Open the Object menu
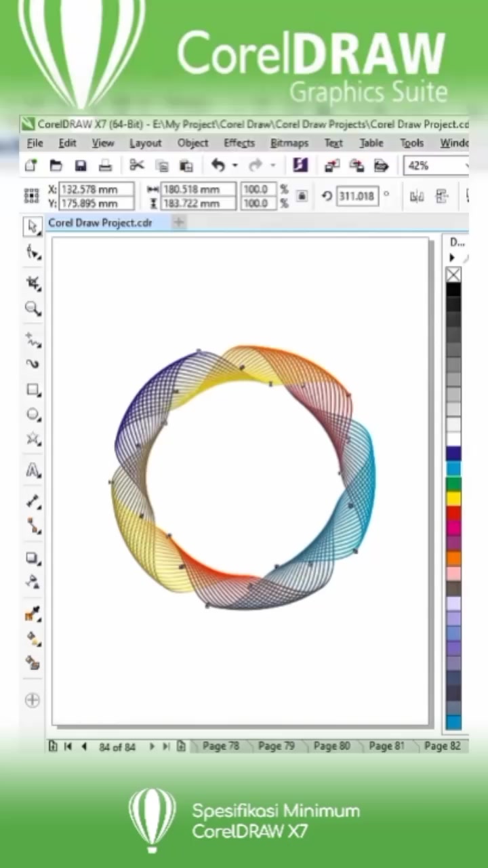The width and height of the screenshot is (488, 868). click(x=192, y=143)
